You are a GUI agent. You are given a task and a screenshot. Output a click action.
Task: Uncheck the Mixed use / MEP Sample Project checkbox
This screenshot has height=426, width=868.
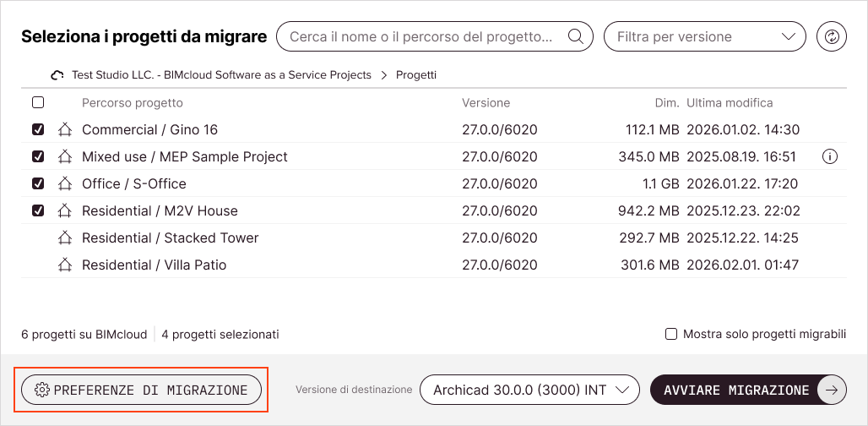point(38,156)
